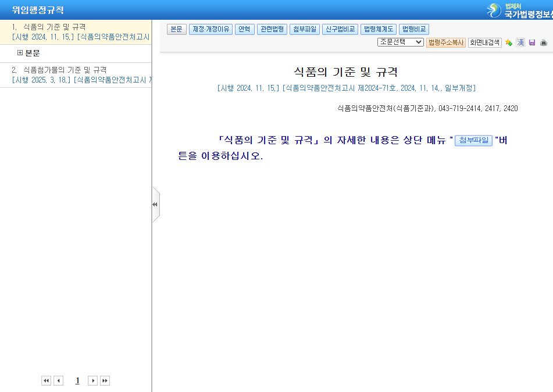Click the add-to-favorites star icon
Screen dimensions: 553x392
[x=509, y=42]
